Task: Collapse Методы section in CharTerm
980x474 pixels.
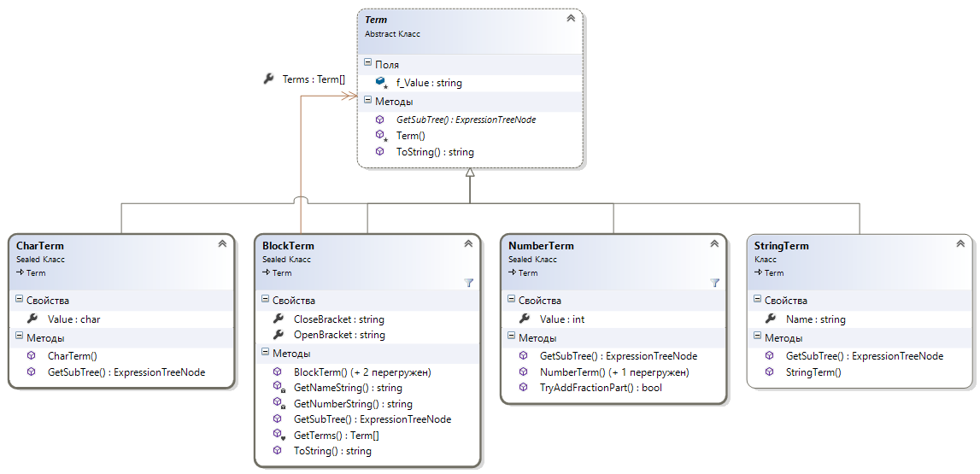Action: 19,337
